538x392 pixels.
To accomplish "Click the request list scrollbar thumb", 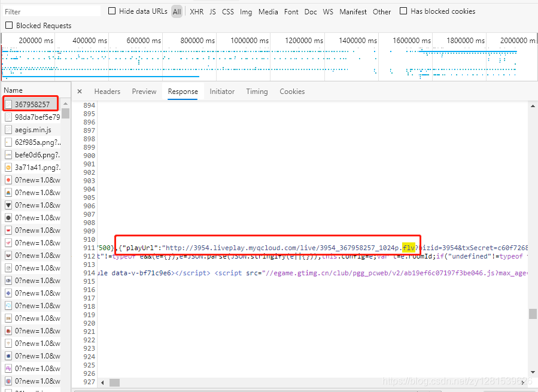I will click(x=66, y=113).
